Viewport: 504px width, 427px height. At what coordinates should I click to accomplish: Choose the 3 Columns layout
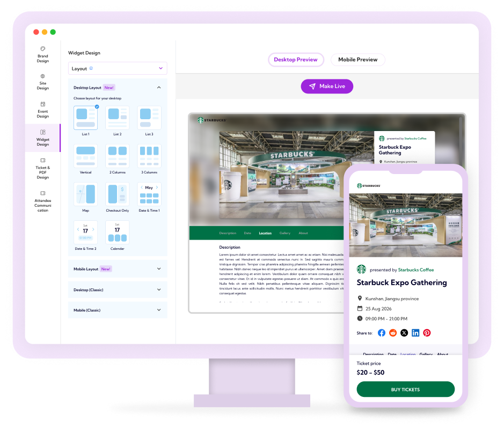tap(149, 156)
